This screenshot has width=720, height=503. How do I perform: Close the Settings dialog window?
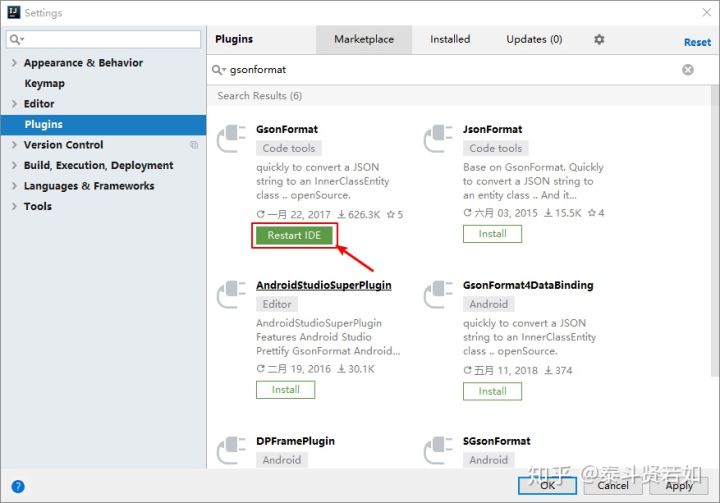[706, 12]
